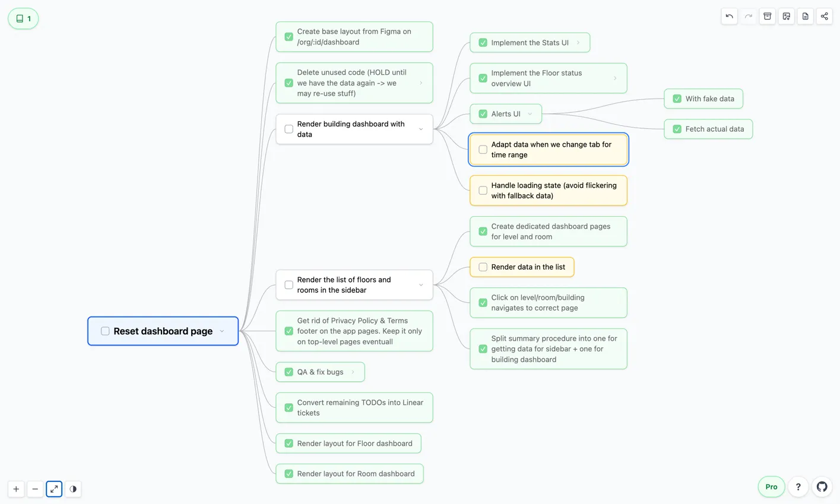Expand the 'Implement the Stats UI' chevron
The height and width of the screenshot is (504, 840).
point(578,43)
